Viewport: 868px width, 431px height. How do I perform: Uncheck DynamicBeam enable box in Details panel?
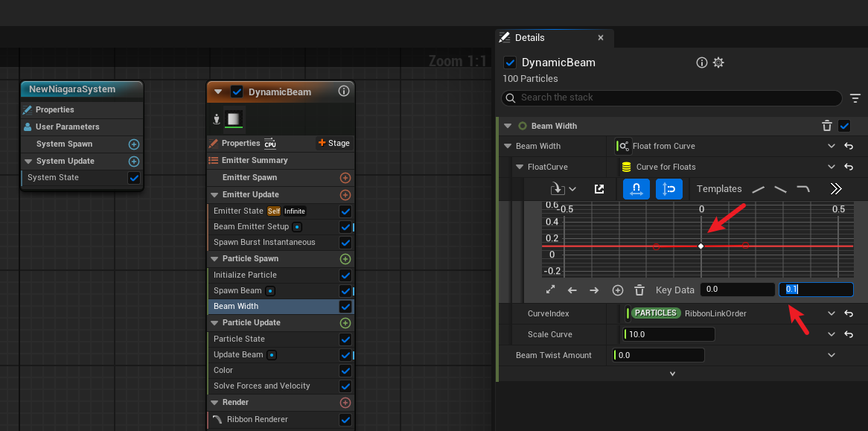click(510, 63)
